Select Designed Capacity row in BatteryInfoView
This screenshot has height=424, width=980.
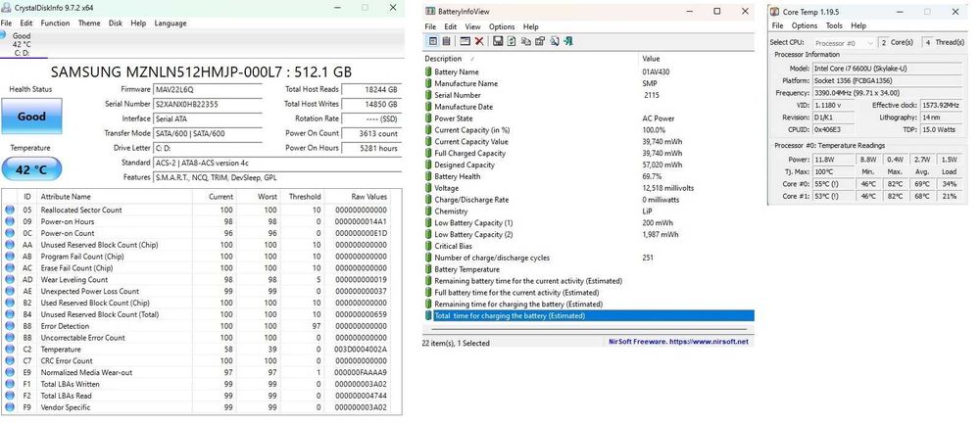[x=588, y=165]
